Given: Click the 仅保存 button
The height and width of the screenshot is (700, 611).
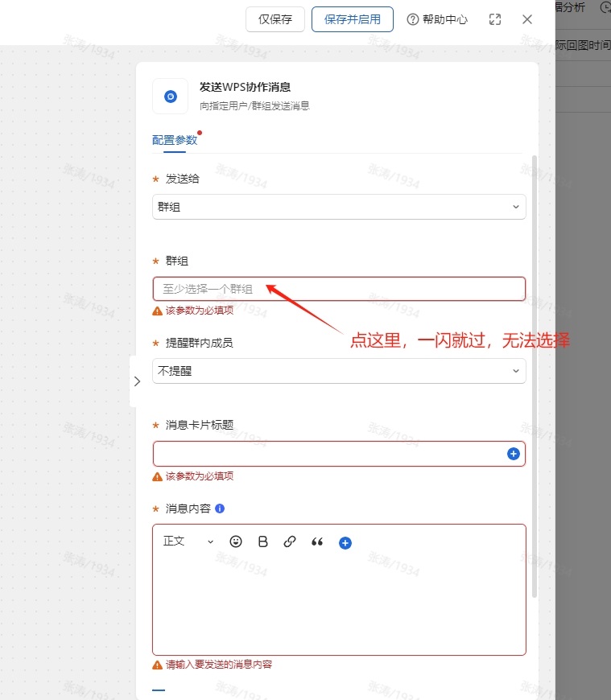Looking at the screenshot, I should click(275, 19).
